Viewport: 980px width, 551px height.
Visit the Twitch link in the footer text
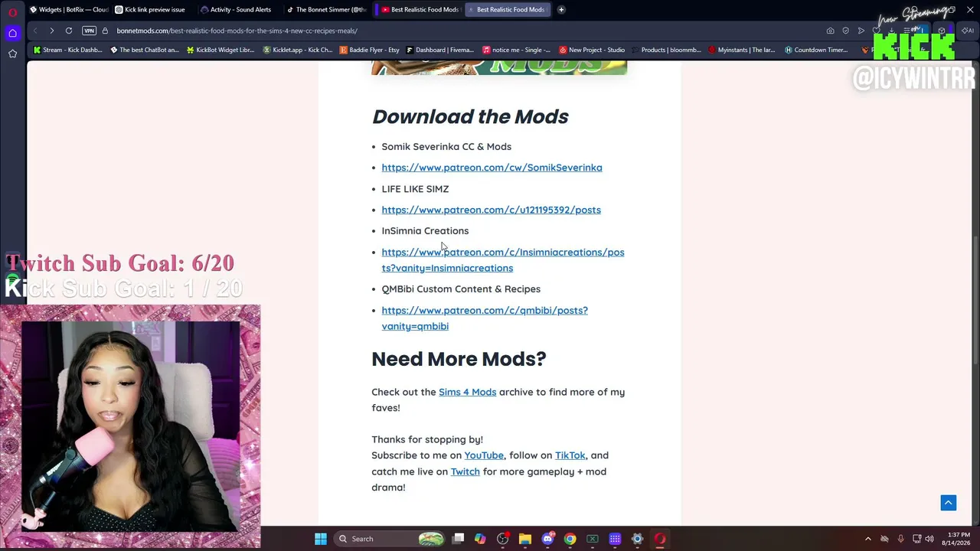(465, 471)
